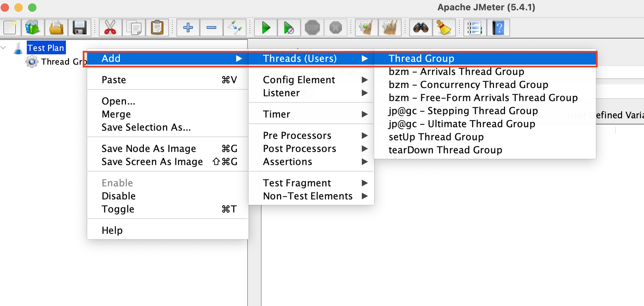Click the Clear All double-broom icon
644x306 pixels.
[x=390, y=28]
